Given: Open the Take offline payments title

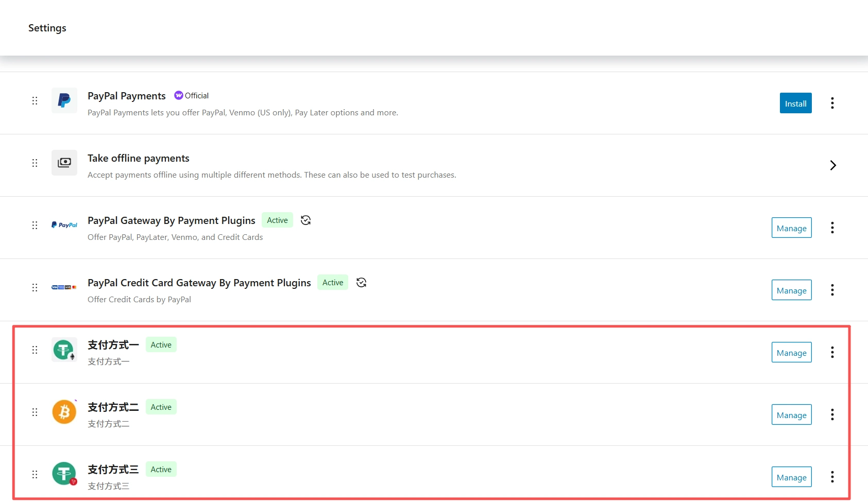Looking at the screenshot, I should (139, 158).
